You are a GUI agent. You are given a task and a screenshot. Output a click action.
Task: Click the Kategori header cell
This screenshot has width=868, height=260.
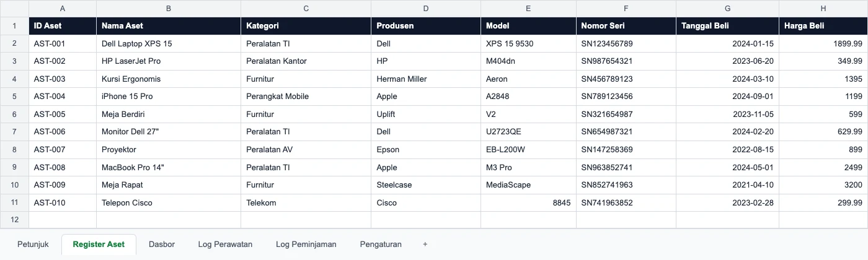tap(306, 26)
